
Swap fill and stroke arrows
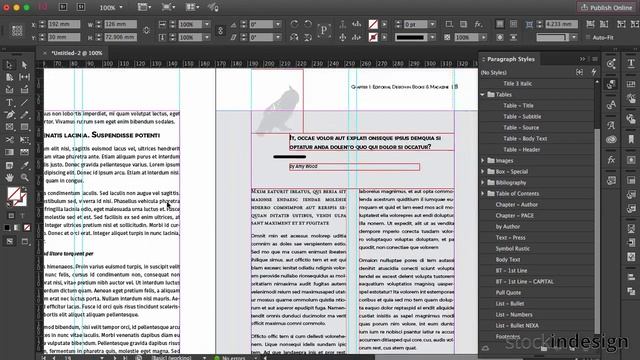24,190
